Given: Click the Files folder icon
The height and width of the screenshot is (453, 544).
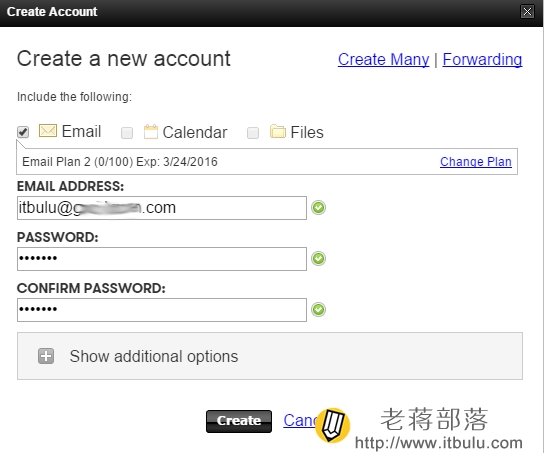Looking at the screenshot, I should tap(278, 131).
